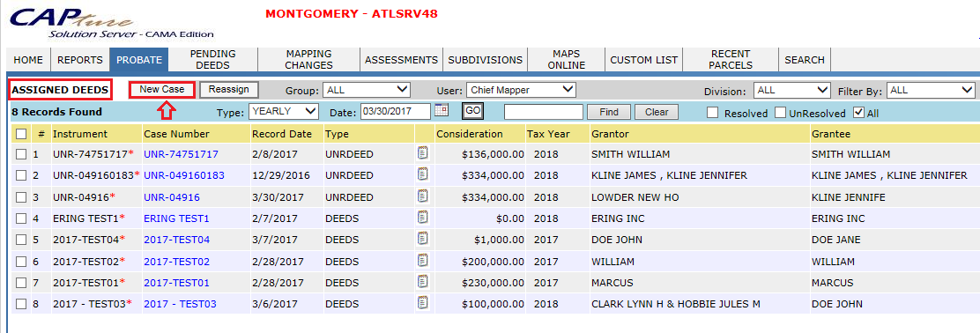Click the New Case button

pyautogui.click(x=162, y=89)
